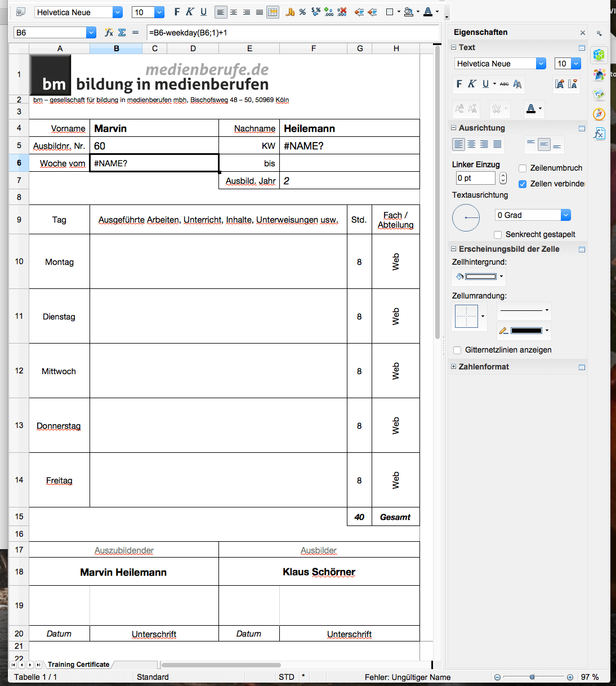Click the Zellhintergrund color swatch
This screenshot has height=686, width=616.
point(481,277)
